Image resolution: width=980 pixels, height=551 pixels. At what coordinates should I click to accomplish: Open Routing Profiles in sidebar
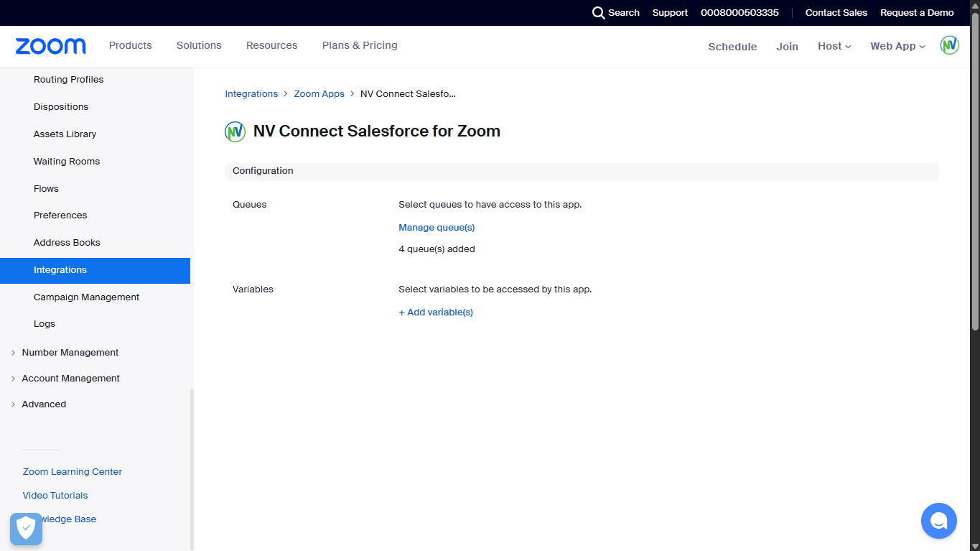point(69,80)
